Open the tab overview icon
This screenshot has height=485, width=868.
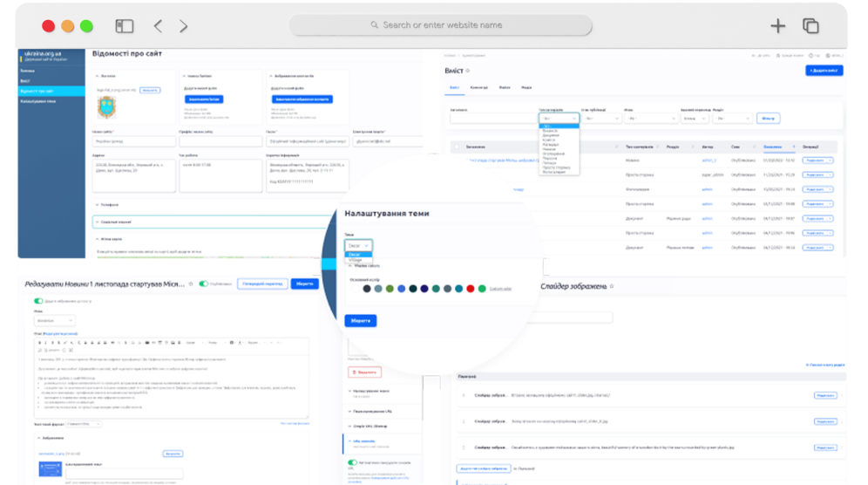point(810,26)
